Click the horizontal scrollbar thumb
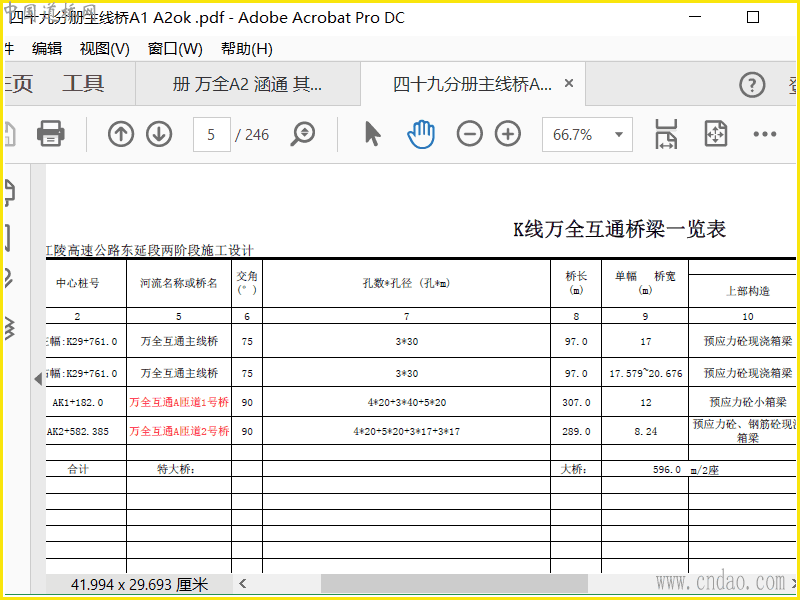The width and height of the screenshot is (800, 600). click(454, 583)
